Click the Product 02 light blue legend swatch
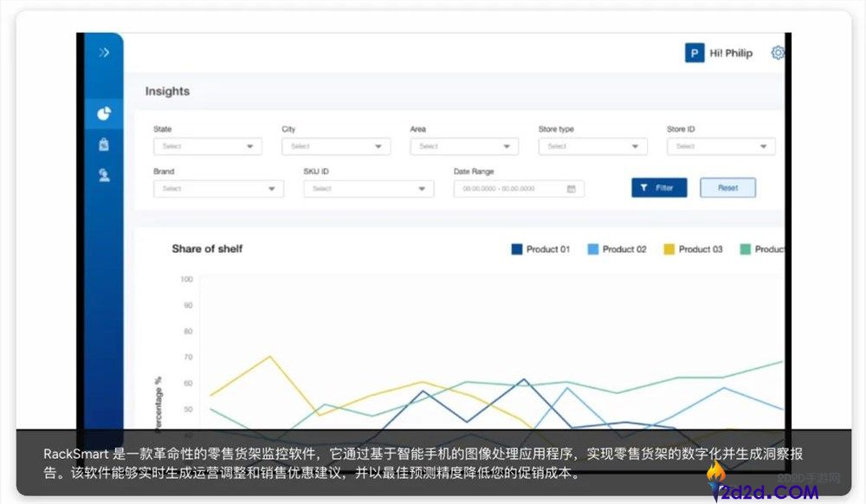The width and height of the screenshot is (866, 504). point(593,249)
